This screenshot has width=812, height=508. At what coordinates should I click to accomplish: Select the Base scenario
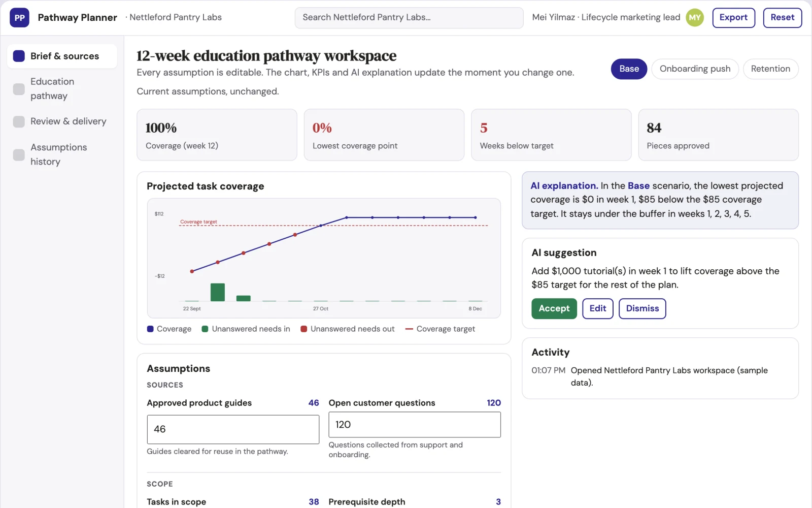click(x=629, y=69)
